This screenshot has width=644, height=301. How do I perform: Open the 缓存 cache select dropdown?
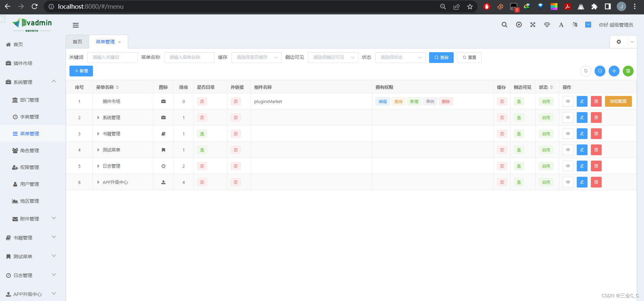pyautogui.click(x=257, y=58)
